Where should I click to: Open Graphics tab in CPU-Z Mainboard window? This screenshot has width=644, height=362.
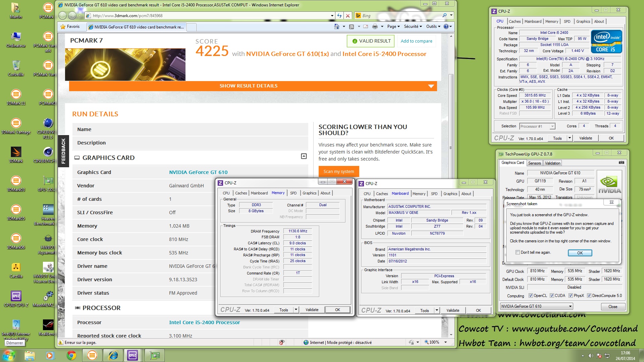tap(450, 194)
